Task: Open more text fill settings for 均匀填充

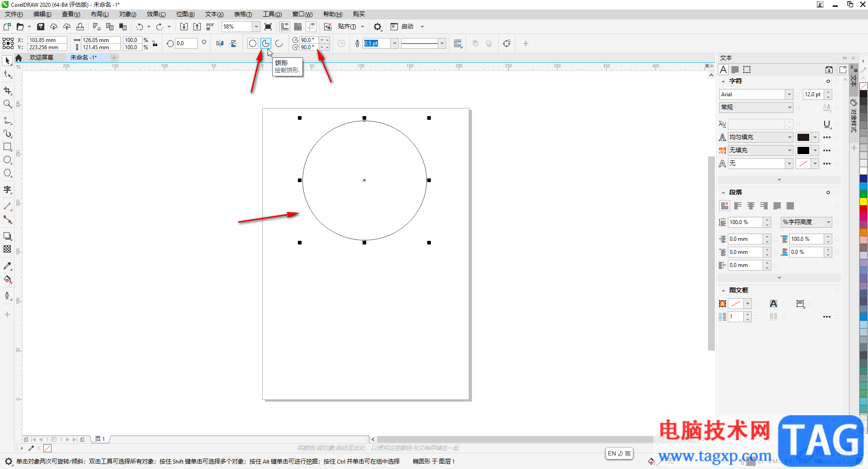Action: tap(827, 137)
